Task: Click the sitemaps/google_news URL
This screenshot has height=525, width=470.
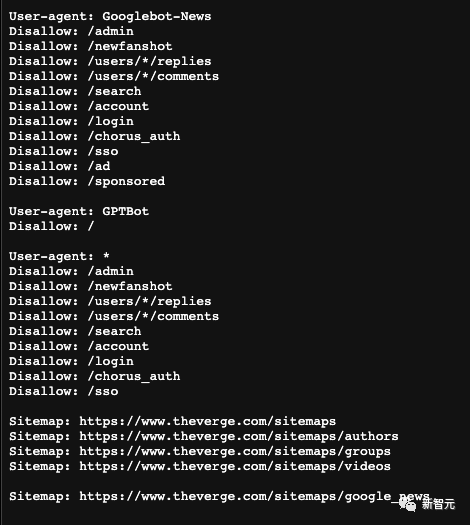Action: (254, 496)
